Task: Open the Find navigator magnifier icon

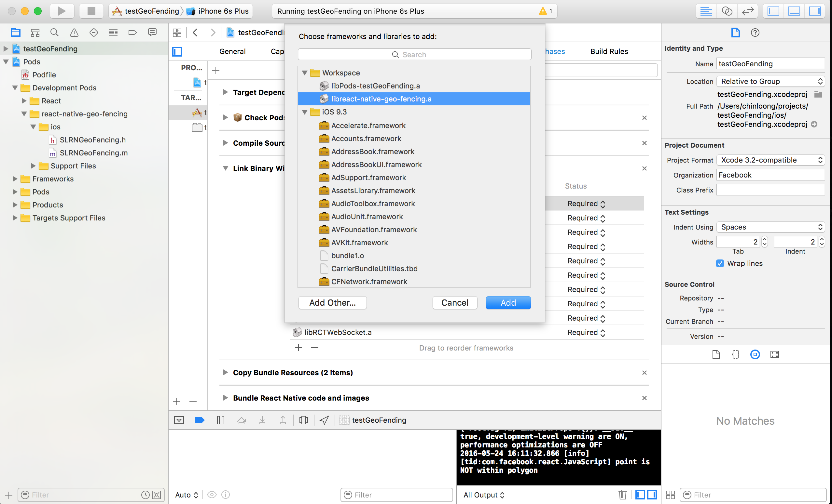Action: tap(54, 33)
